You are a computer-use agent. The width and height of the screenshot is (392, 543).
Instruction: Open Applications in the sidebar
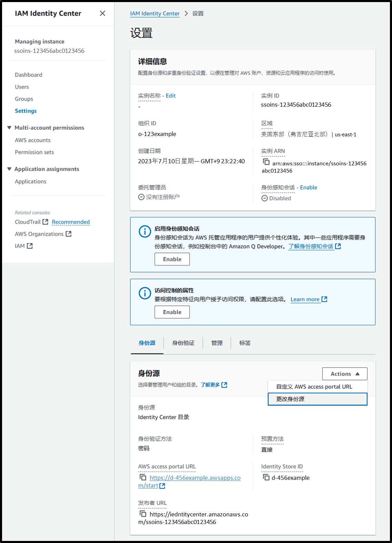[30, 182]
